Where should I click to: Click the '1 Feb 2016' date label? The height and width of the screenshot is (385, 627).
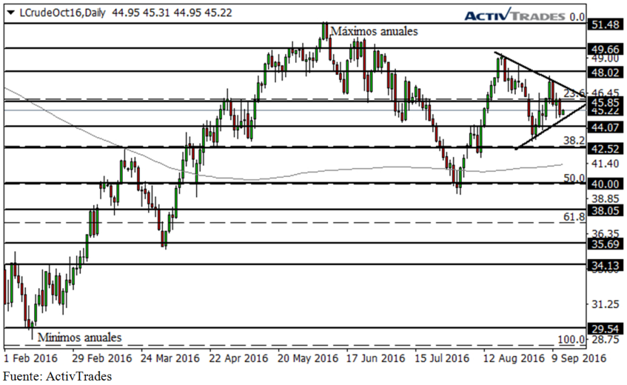(30, 358)
